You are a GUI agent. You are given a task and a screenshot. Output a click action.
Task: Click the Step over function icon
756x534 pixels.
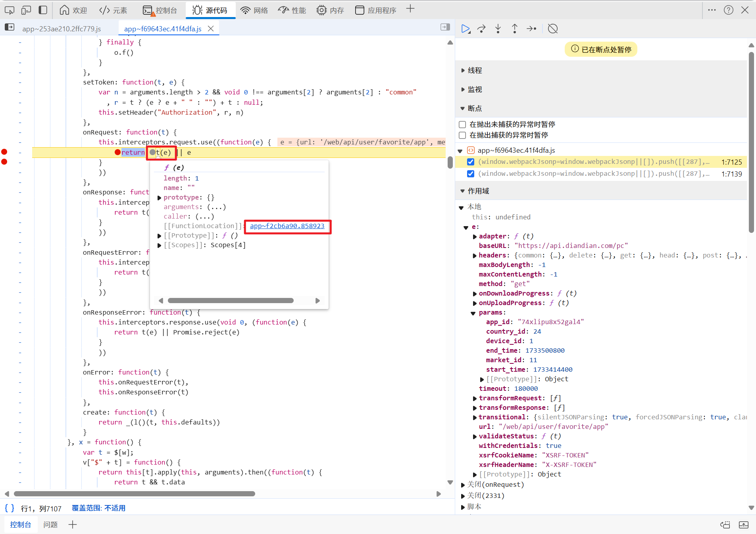click(481, 29)
